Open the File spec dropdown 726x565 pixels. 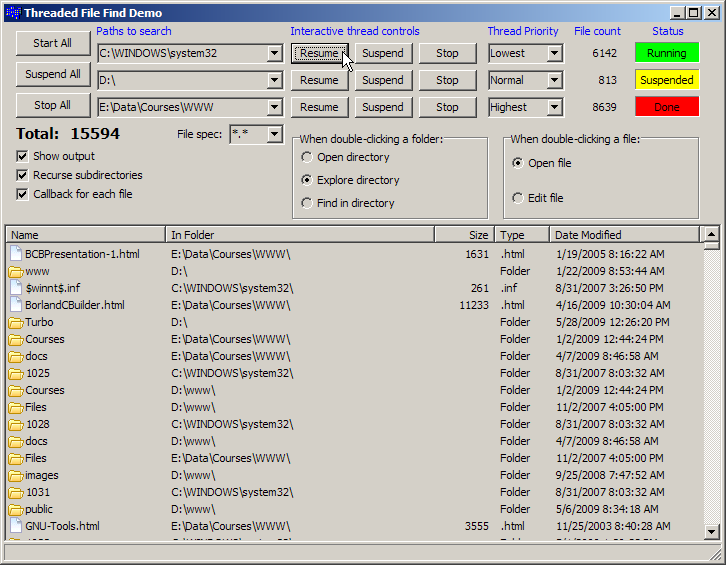(x=275, y=134)
